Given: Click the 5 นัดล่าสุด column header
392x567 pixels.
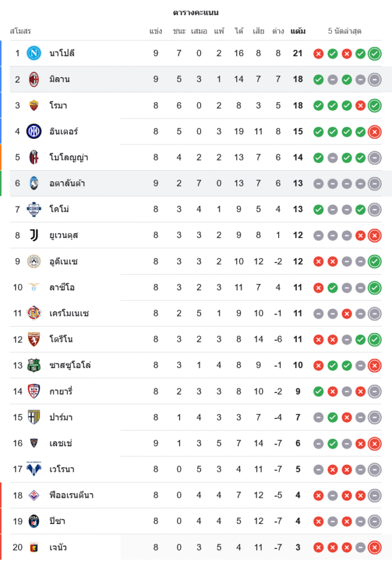Looking at the screenshot, I should coord(344,31).
